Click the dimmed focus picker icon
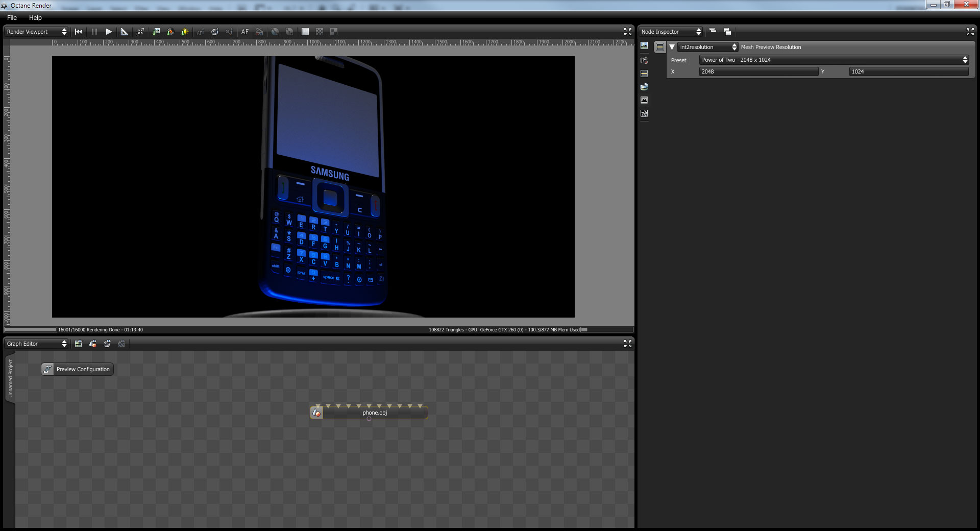Viewport: 980px width, 531px height. (x=230, y=32)
